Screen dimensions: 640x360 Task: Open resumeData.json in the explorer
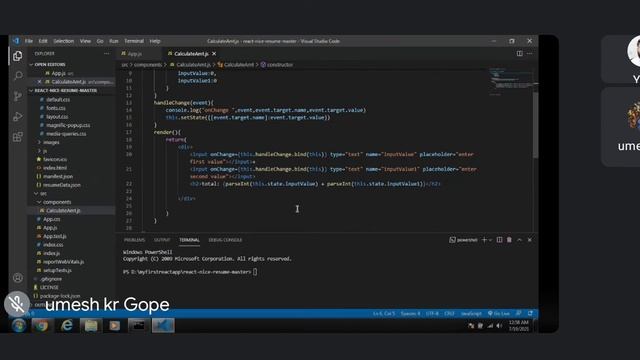[x=61, y=185]
